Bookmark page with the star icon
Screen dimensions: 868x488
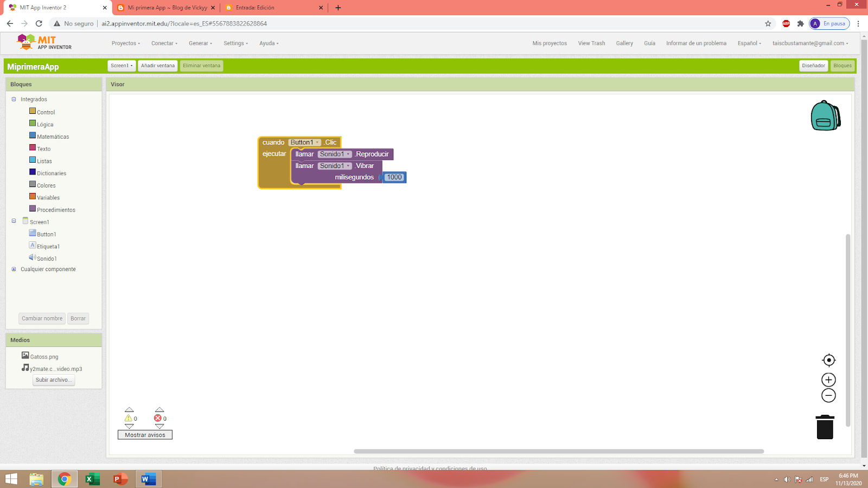point(768,23)
